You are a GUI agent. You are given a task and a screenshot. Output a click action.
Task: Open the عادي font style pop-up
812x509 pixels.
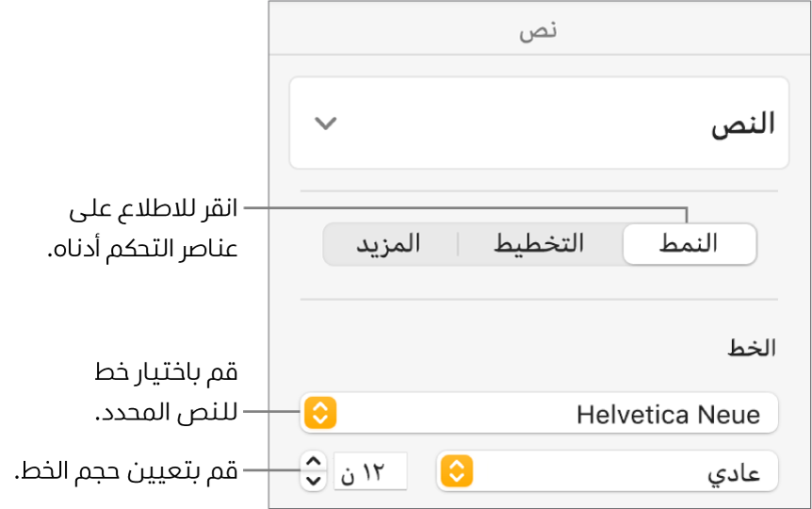click(622, 470)
